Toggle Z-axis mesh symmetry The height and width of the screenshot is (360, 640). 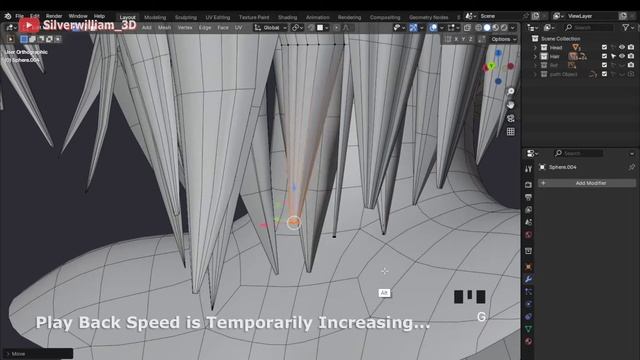tap(471, 39)
